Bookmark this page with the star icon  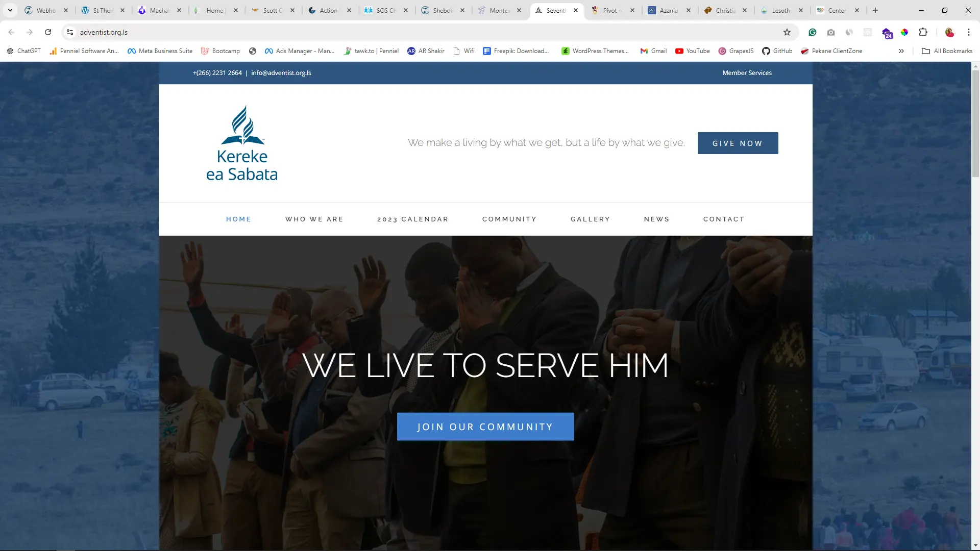[787, 32]
